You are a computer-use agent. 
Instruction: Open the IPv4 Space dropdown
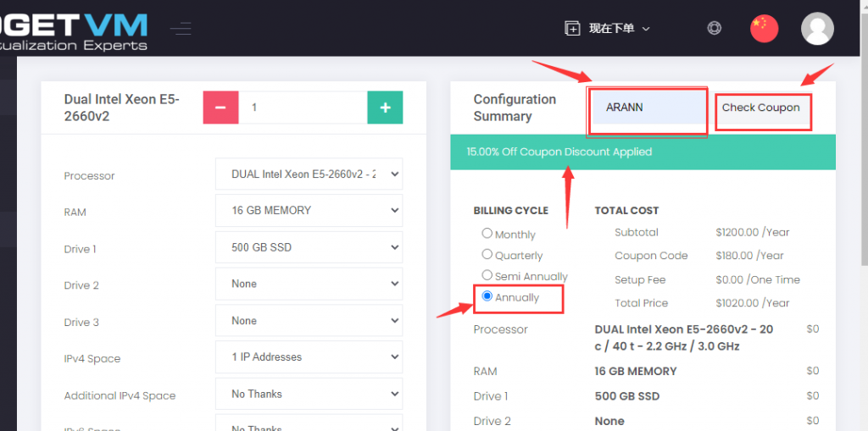pos(309,356)
